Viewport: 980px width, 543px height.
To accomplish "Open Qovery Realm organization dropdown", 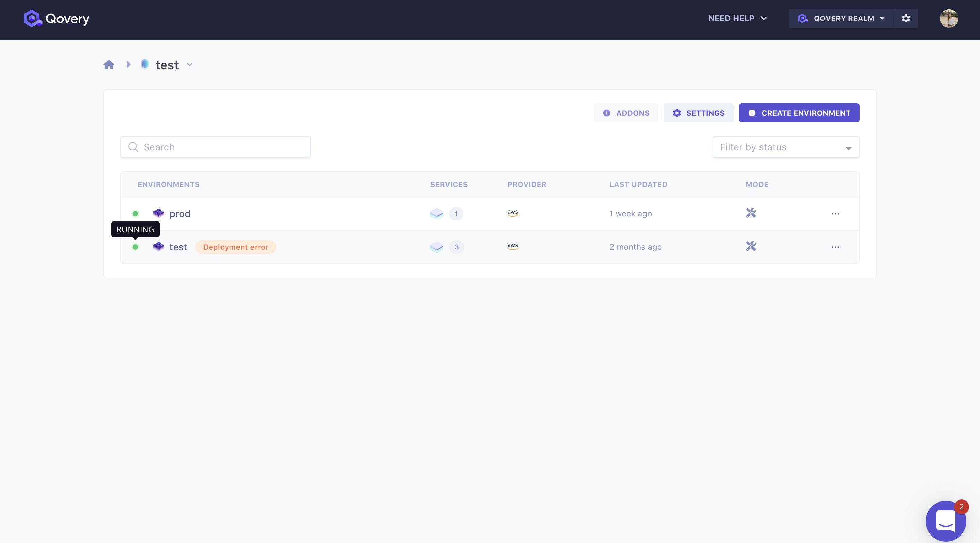I will pyautogui.click(x=841, y=18).
